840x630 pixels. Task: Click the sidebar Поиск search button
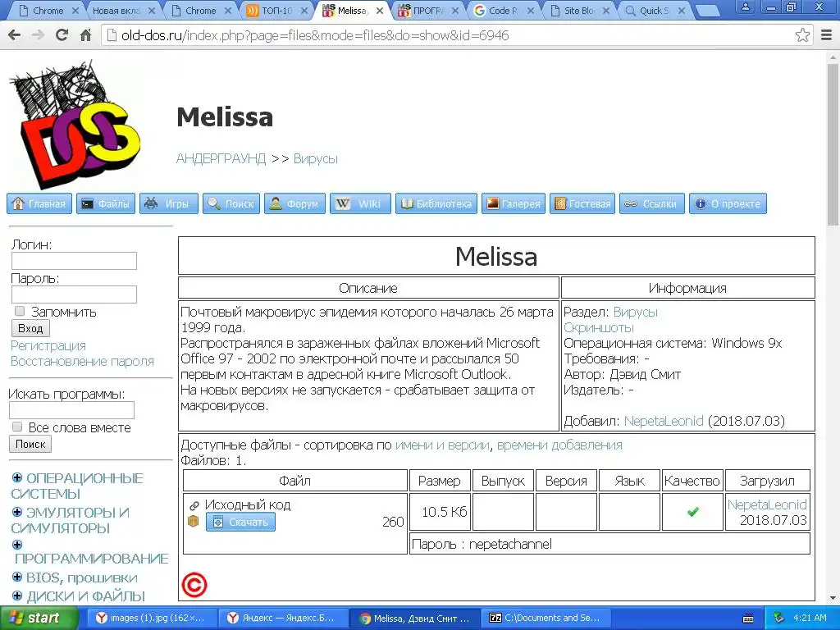[30, 444]
